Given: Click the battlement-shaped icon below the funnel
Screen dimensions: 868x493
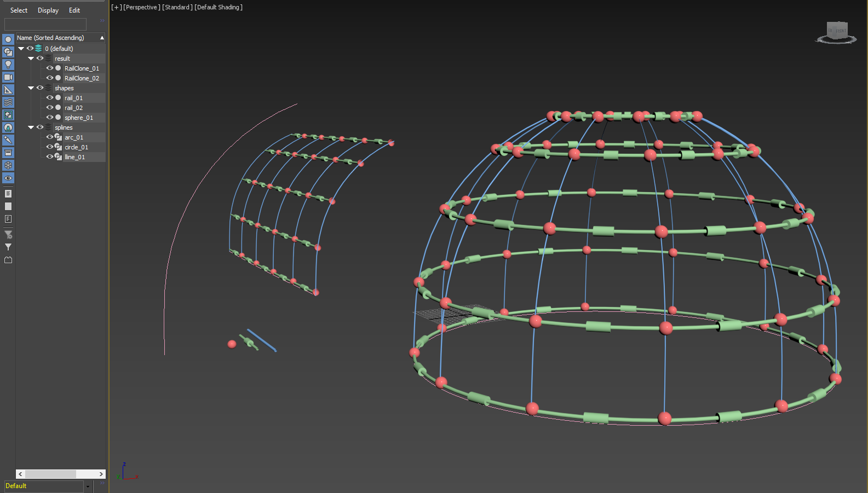Looking at the screenshot, I should pos(8,260).
